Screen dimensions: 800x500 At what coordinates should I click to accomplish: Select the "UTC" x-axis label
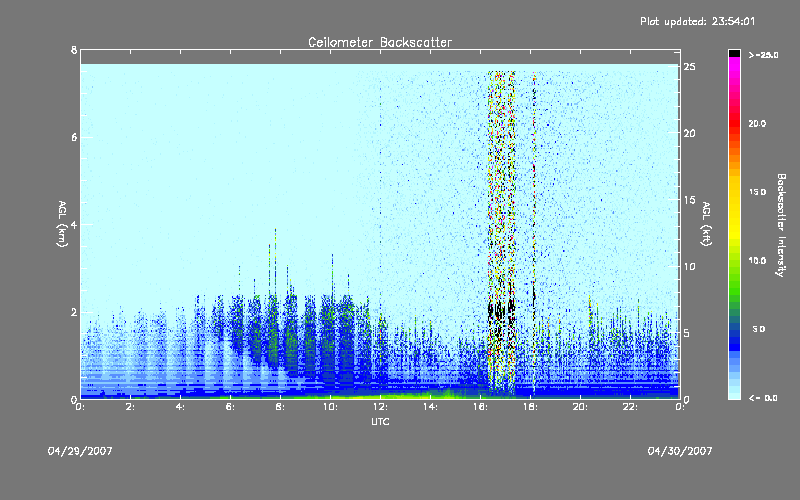coord(380,421)
